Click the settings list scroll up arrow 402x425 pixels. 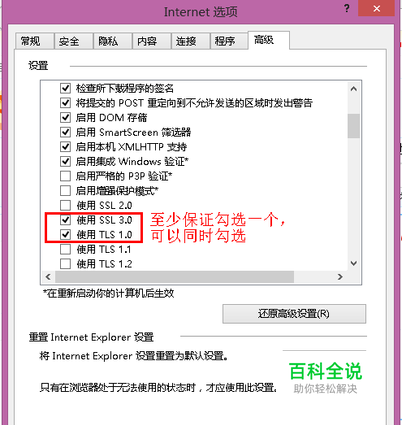[x=354, y=89]
